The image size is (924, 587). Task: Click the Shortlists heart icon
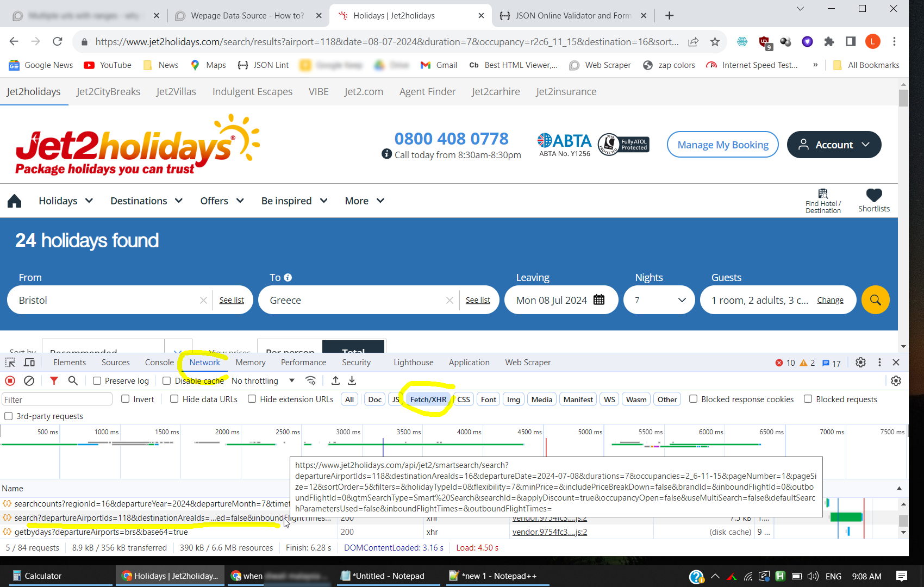tap(873, 195)
